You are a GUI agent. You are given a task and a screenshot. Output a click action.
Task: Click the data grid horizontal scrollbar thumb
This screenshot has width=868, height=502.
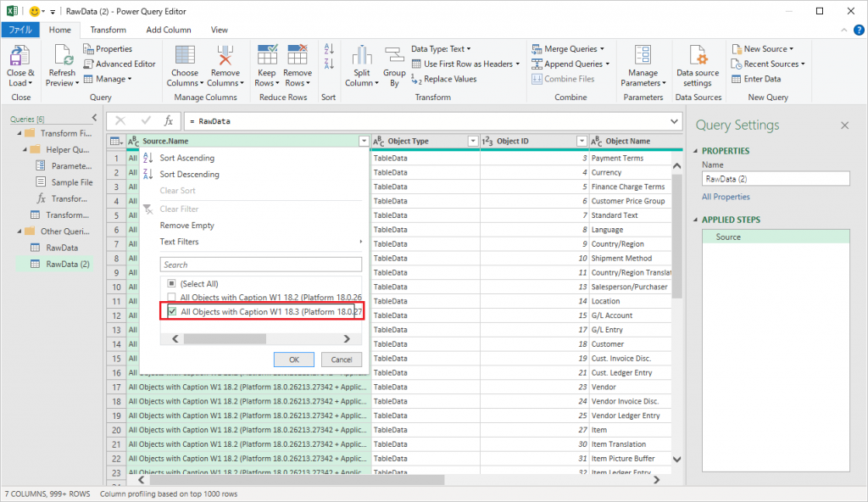point(298,480)
